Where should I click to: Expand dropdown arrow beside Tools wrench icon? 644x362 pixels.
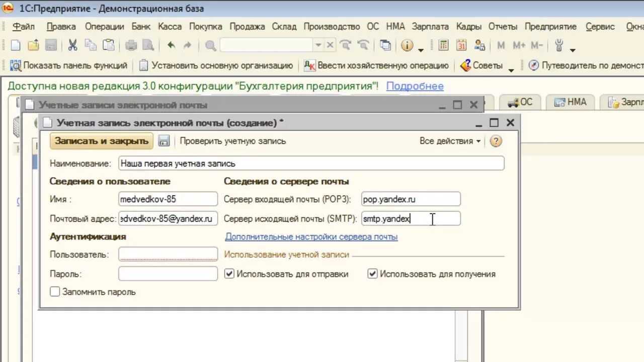coord(573,50)
